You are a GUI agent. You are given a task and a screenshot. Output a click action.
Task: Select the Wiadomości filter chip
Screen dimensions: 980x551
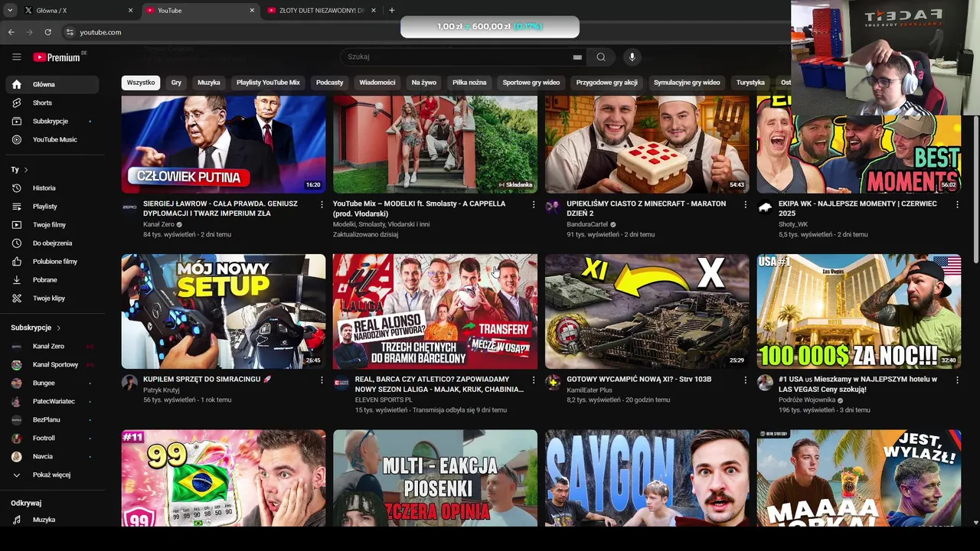(x=377, y=83)
